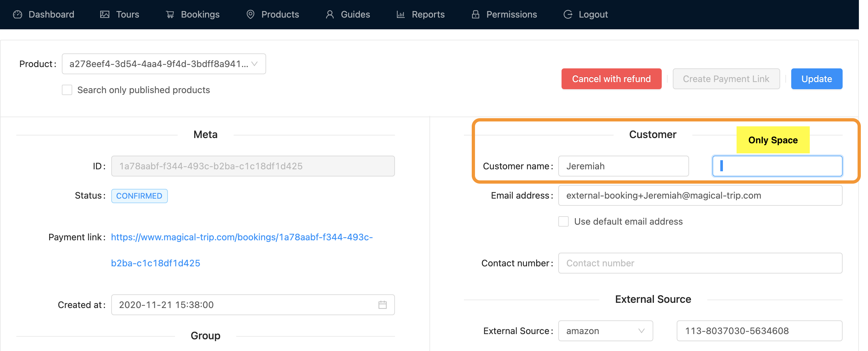The width and height of the screenshot is (868, 351).
Task: Click the Products location pin icon
Action: (x=251, y=15)
